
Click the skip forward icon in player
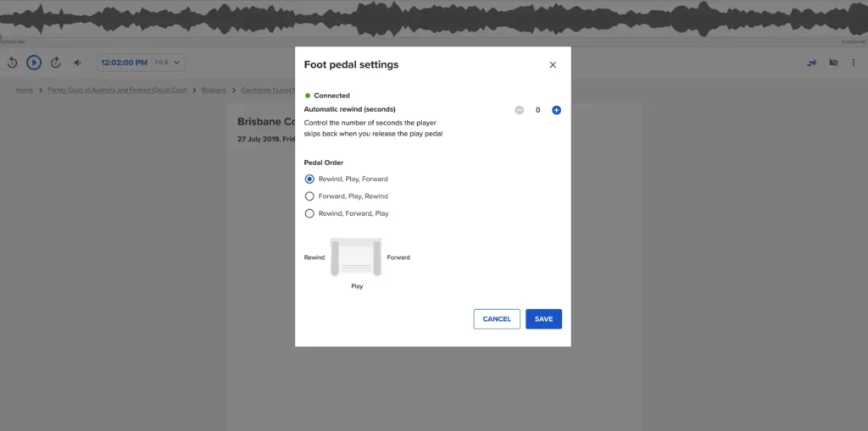click(x=55, y=63)
